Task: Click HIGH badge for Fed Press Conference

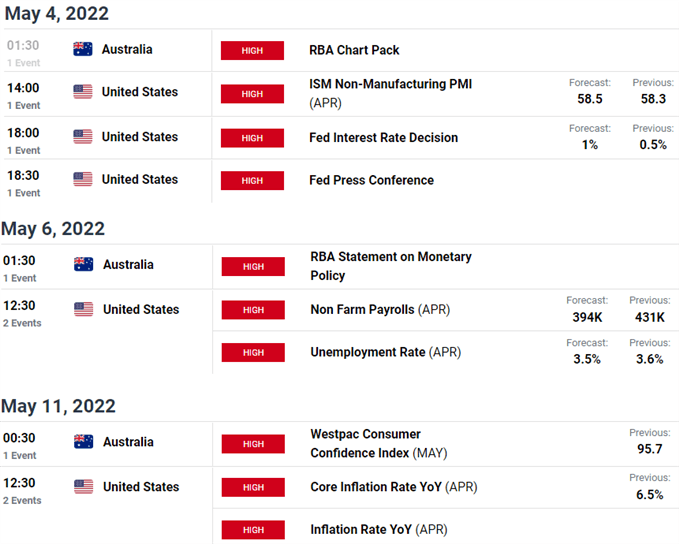Action: tap(252, 181)
